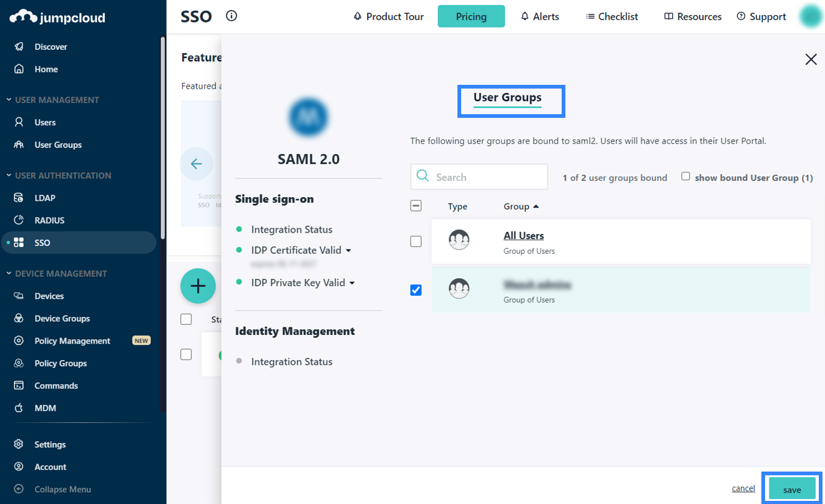Click the cancel link
The width and height of the screenshot is (825, 504).
pos(743,488)
